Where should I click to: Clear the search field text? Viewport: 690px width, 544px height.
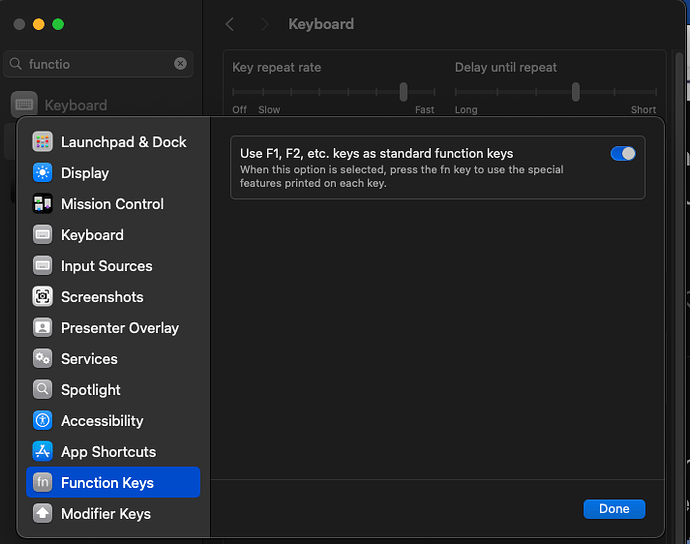click(x=180, y=63)
